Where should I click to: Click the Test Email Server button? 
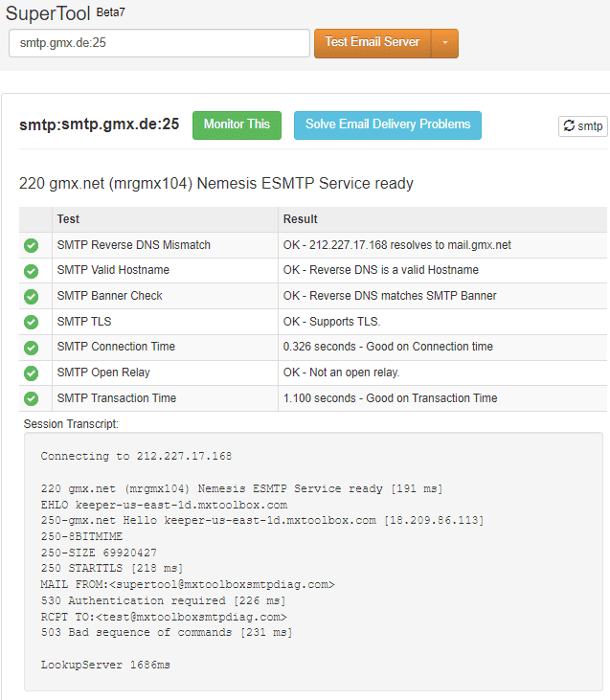point(373,43)
